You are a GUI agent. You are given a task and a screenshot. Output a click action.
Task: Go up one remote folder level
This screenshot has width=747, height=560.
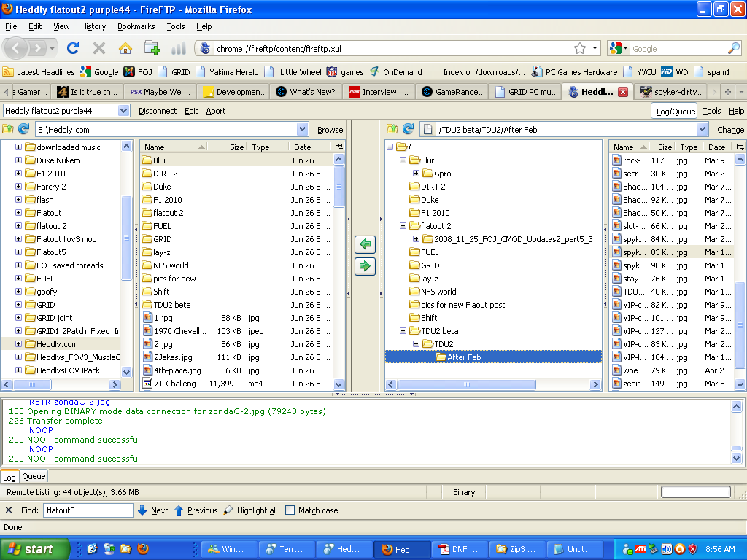392,129
